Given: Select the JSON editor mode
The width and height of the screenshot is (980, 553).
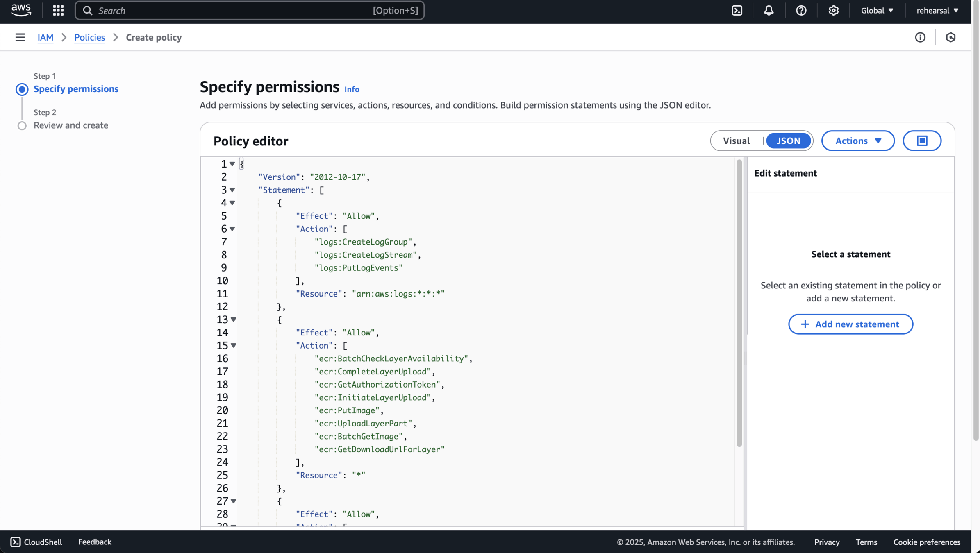Looking at the screenshot, I should coord(788,141).
